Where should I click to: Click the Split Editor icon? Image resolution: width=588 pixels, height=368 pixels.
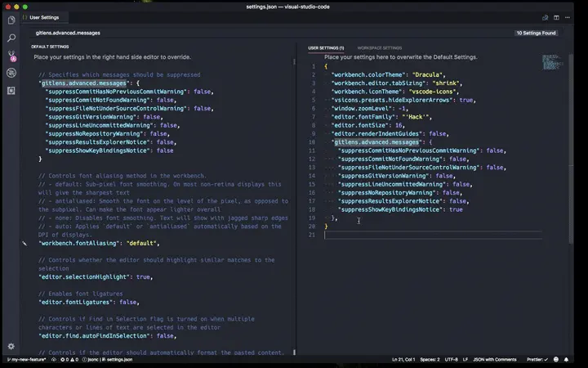556,18
